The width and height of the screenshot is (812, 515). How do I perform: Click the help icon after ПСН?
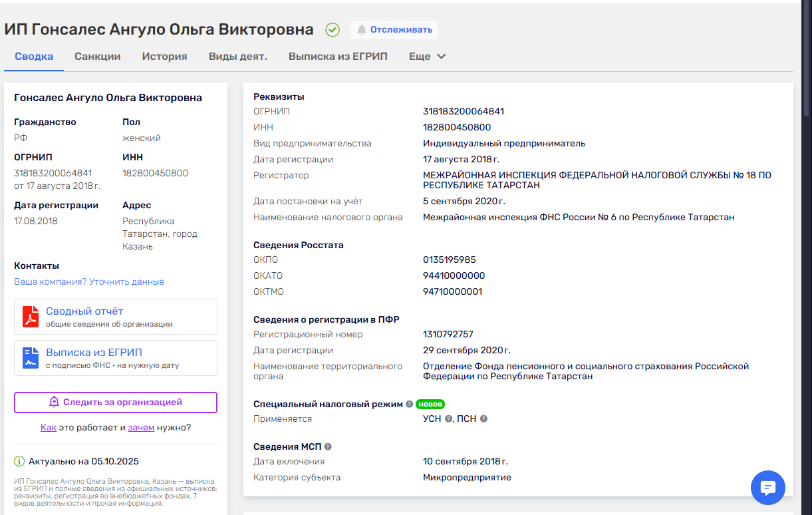click(483, 419)
